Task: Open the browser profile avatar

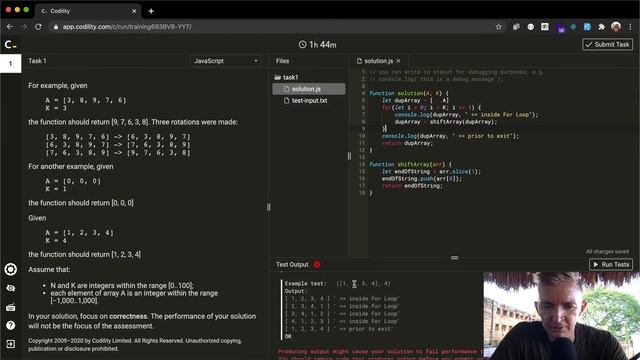Action: point(616,27)
